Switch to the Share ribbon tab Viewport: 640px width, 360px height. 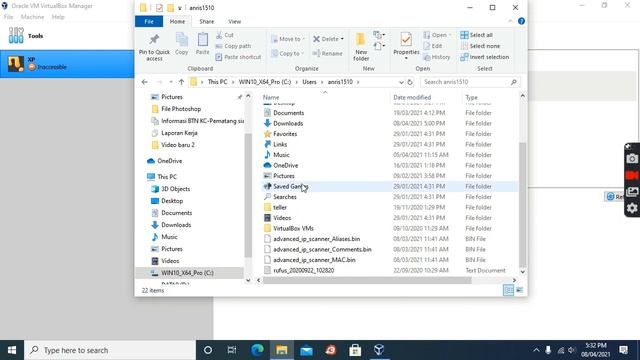pos(207,21)
